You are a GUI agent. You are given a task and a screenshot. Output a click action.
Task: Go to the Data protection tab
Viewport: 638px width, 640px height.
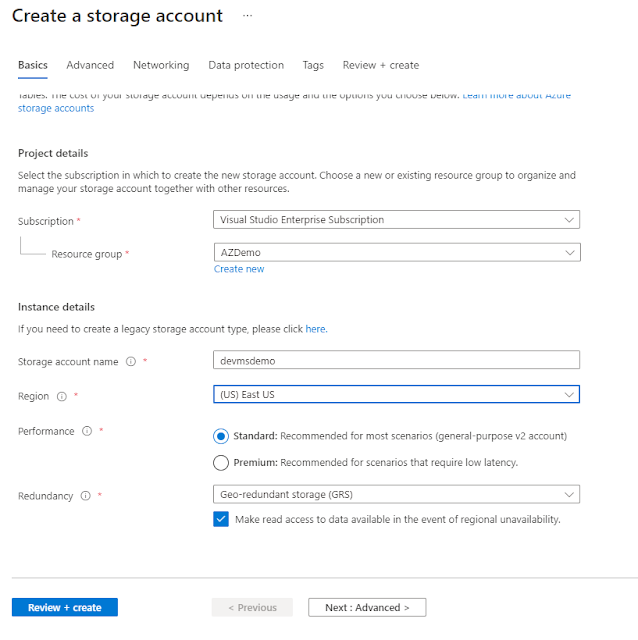(246, 65)
